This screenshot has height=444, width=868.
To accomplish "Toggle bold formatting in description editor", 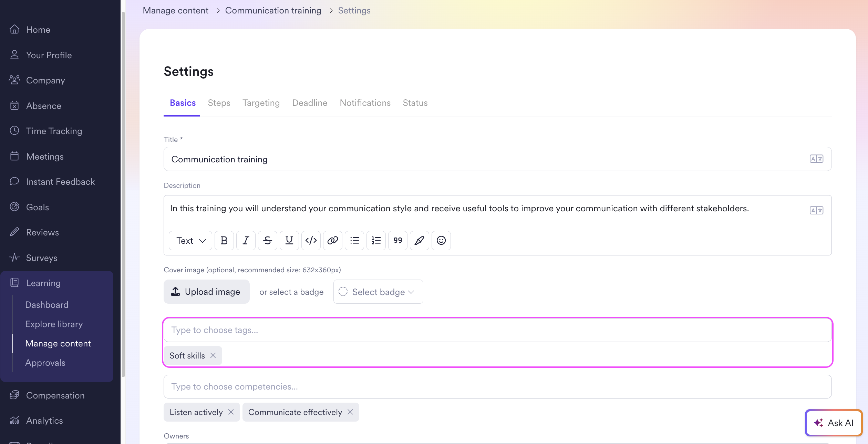I will click(x=224, y=240).
